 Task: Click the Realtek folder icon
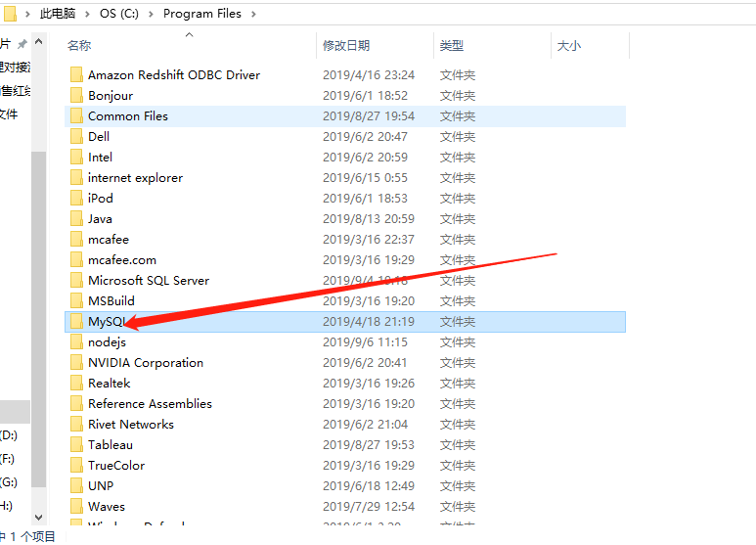coord(76,383)
